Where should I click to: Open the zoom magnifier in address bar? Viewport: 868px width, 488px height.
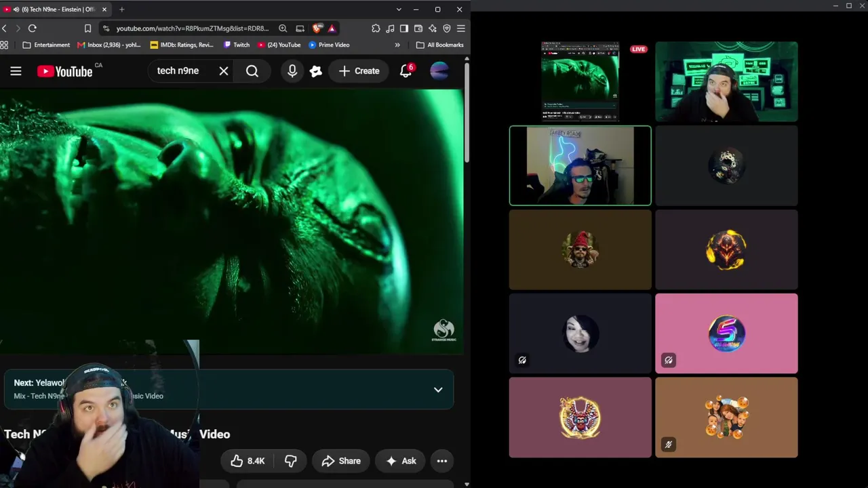click(x=283, y=28)
